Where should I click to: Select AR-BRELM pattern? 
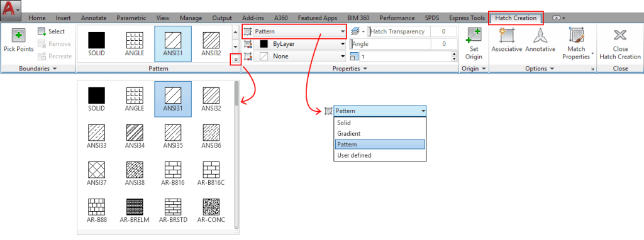(x=135, y=210)
